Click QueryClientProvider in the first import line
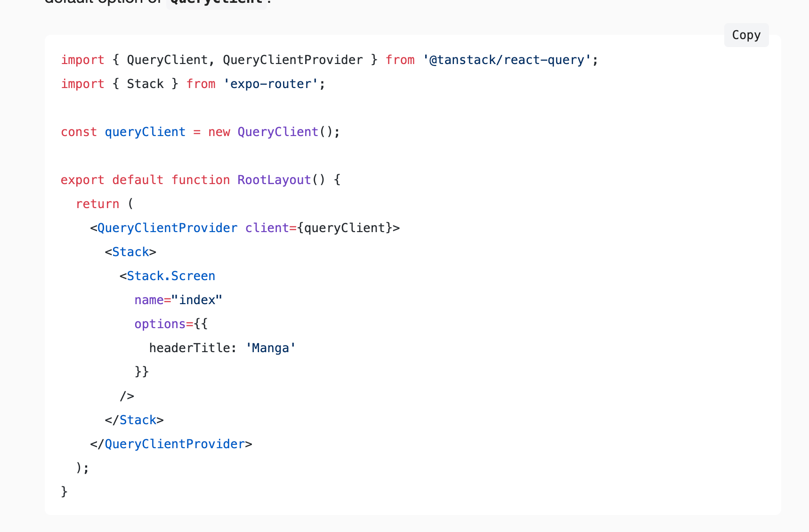Viewport: 809px width, 532px height. pos(292,60)
